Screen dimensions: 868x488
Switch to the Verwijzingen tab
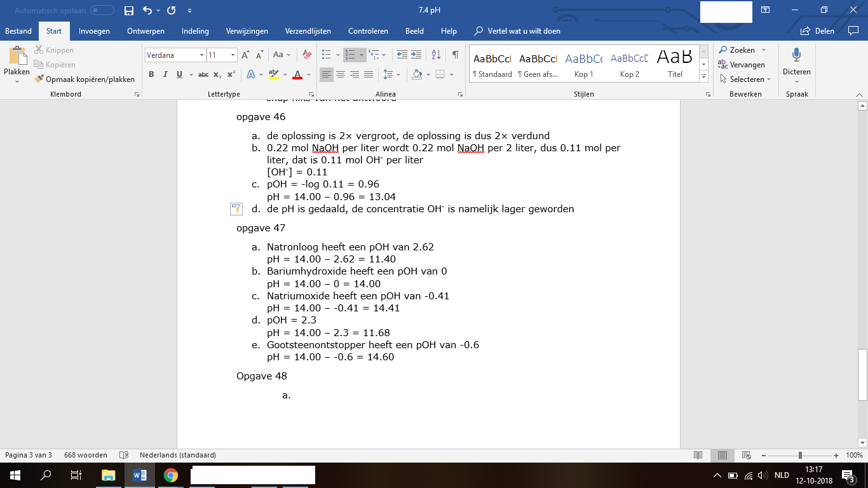[x=247, y=31]
